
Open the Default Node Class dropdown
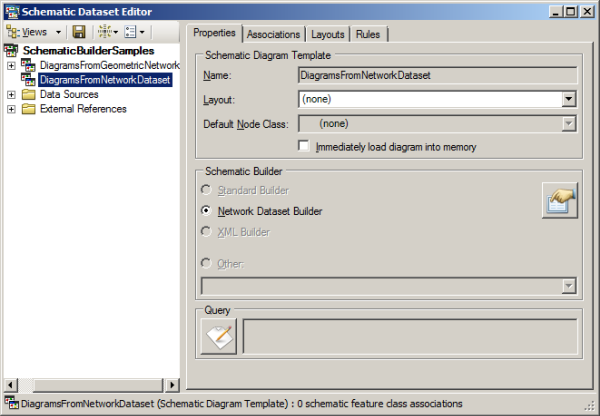[x=569, y=124]
